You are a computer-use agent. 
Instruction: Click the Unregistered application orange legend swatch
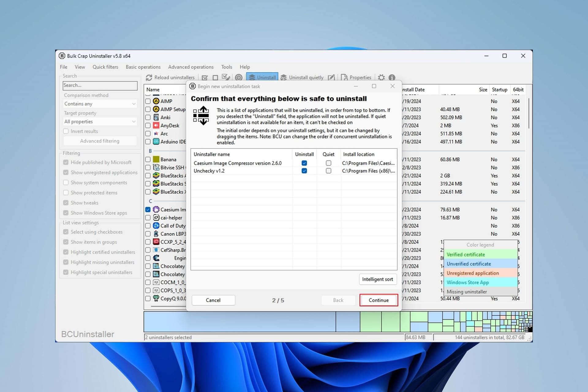tap(481, 273)
